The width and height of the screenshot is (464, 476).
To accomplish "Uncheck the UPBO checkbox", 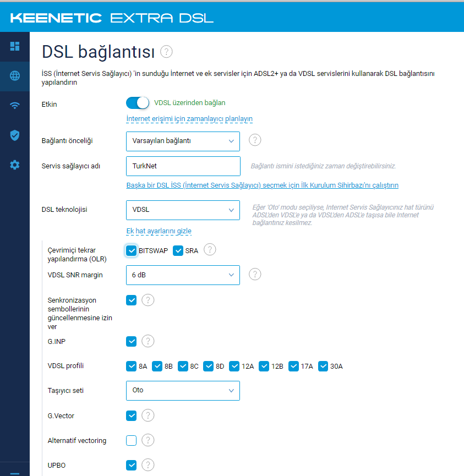I will coord(131,465).
